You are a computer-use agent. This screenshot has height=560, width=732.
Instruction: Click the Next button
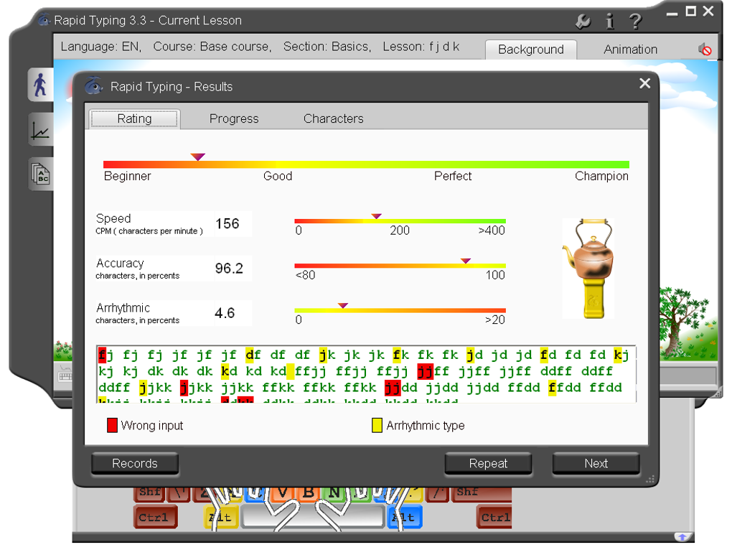596,463
